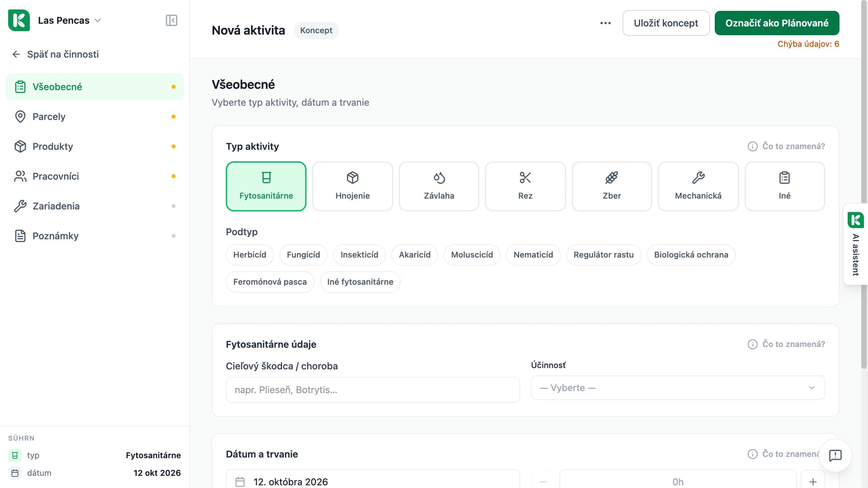The image size is (868, 488).
Task: Choose Fungicíd subtype chip
Action: [x=303, y=255]
